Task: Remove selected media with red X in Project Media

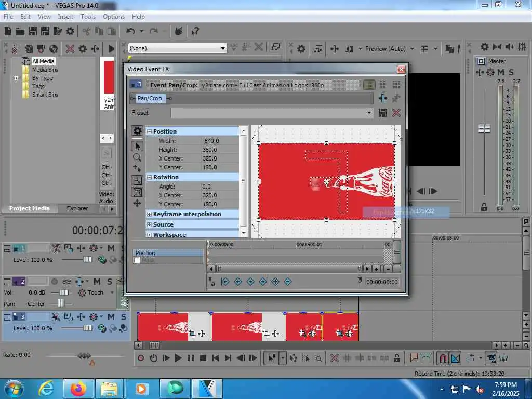Action: (70, 49)
